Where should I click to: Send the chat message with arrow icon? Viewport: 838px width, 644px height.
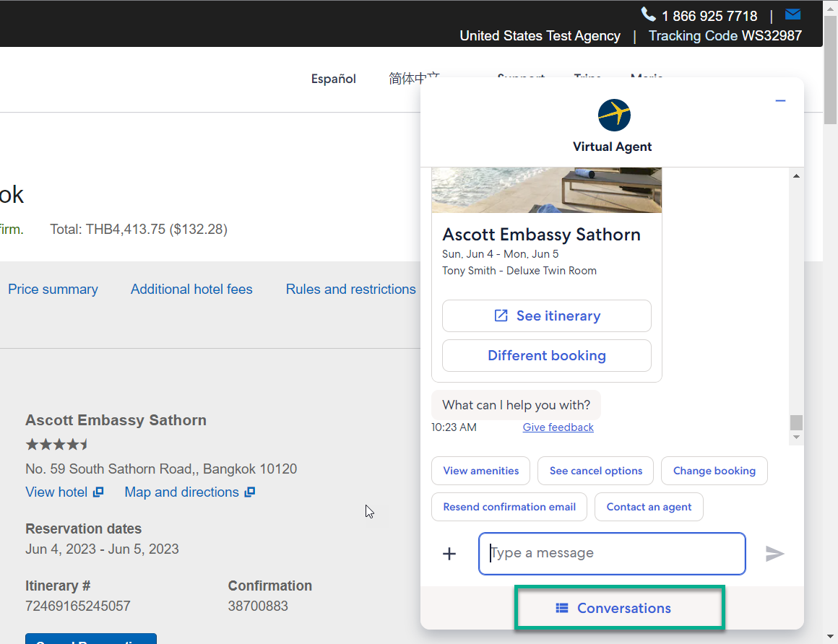(774, 554)
